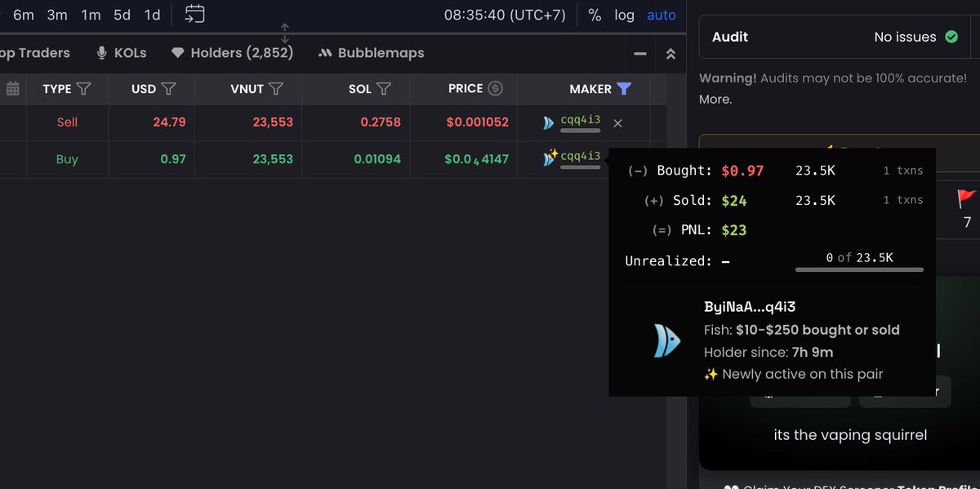
Task: Click the green No issues checkmark
Action: coord(951,37)
